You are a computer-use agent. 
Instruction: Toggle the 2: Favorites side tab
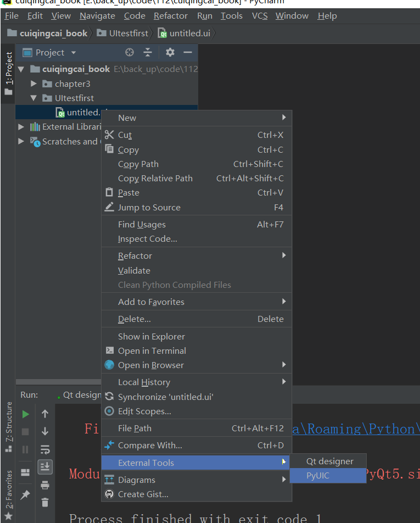pyautogui.click(x=9, y=494)
